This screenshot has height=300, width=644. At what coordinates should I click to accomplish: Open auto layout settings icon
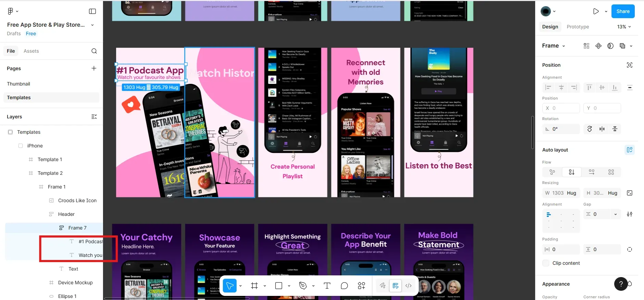pos(630,214)
